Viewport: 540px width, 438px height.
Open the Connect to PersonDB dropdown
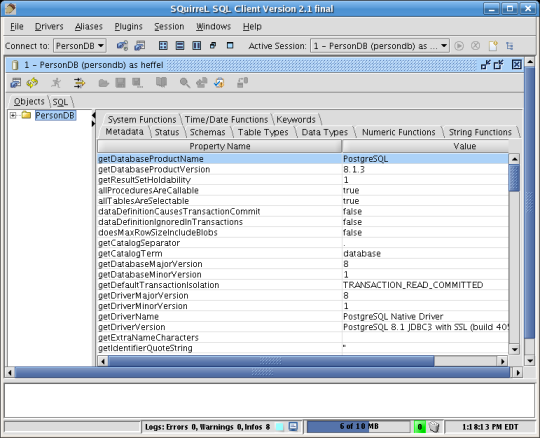80,46
